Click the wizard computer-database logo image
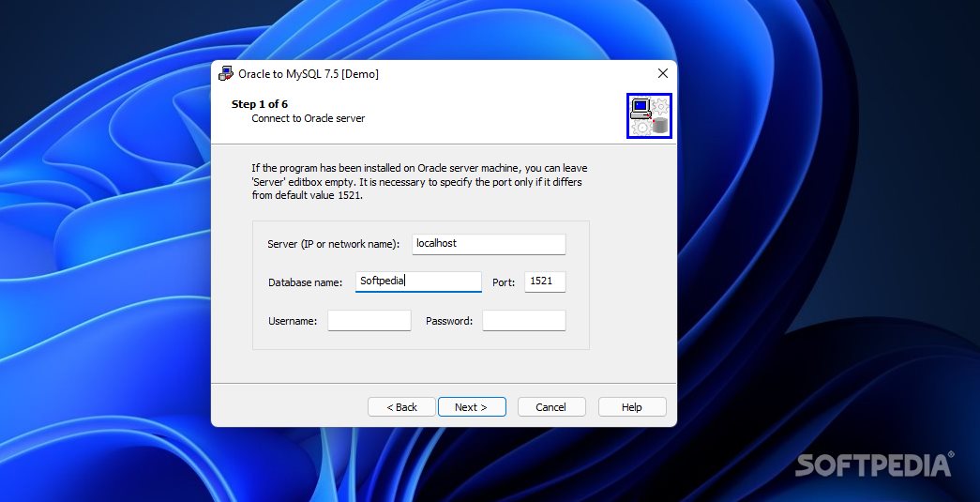This screenshot has width=980, height=502. tap(649, 115)
